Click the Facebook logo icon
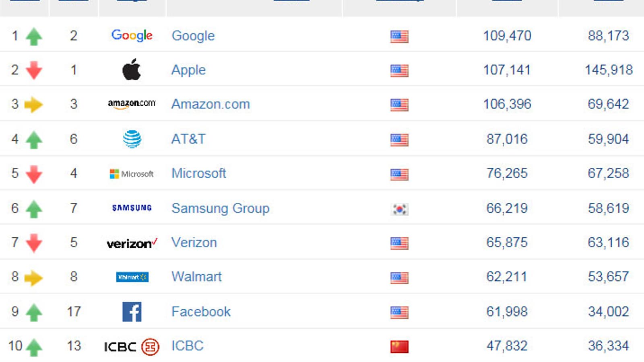 click(132, 312)
